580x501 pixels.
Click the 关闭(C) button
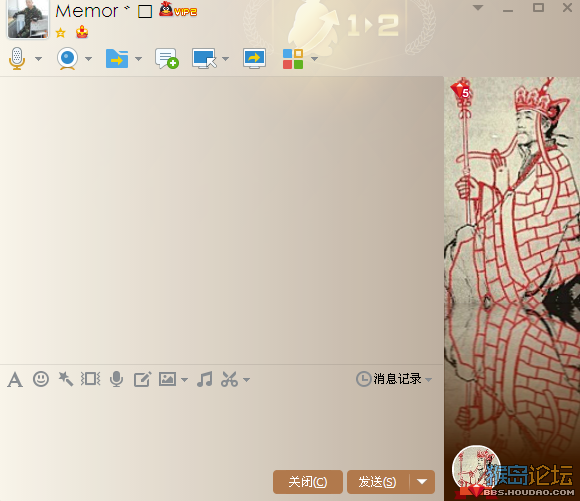[308, 482]
